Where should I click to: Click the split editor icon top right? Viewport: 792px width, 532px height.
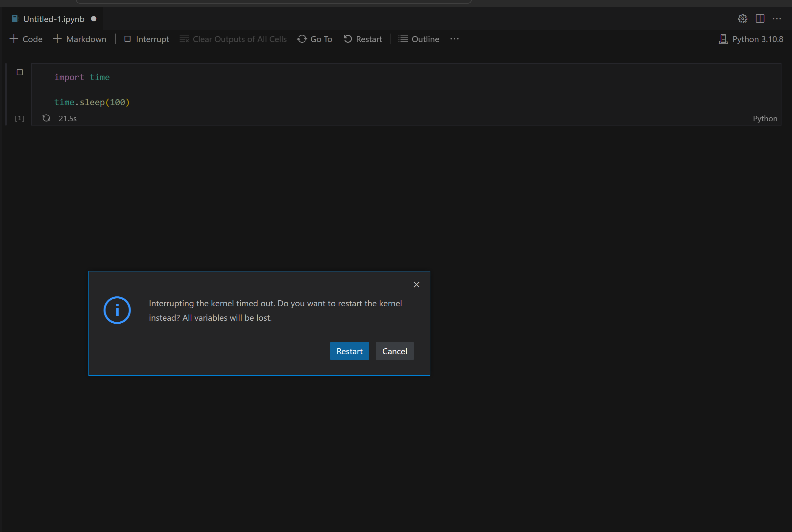[x=760, y=19]
